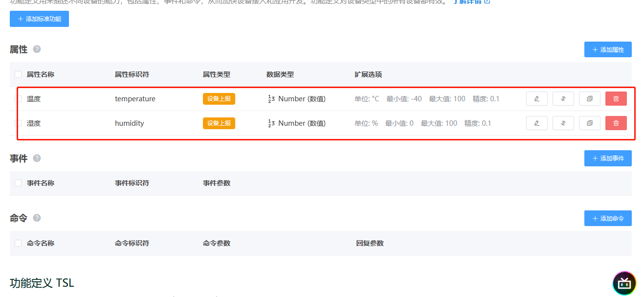Open the floating assistant icon at bottom right
The image size is (644, 297).
tap(623, 283)
